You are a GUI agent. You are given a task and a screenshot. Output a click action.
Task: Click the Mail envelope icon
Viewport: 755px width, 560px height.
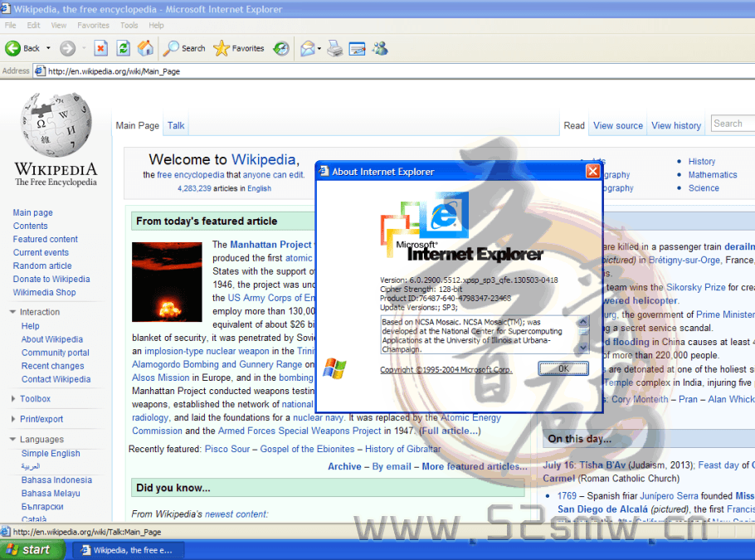pyautogui.click(x=307, y=48)
